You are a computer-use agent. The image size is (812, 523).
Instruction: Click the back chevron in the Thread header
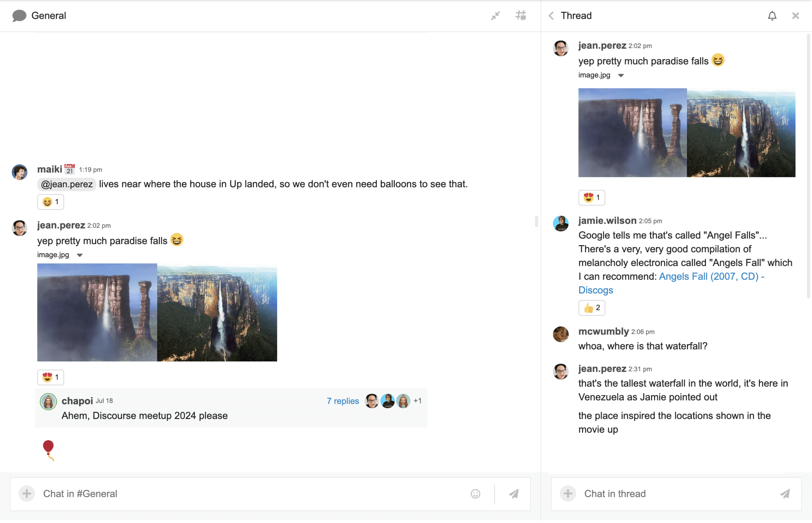pos(551,16)
